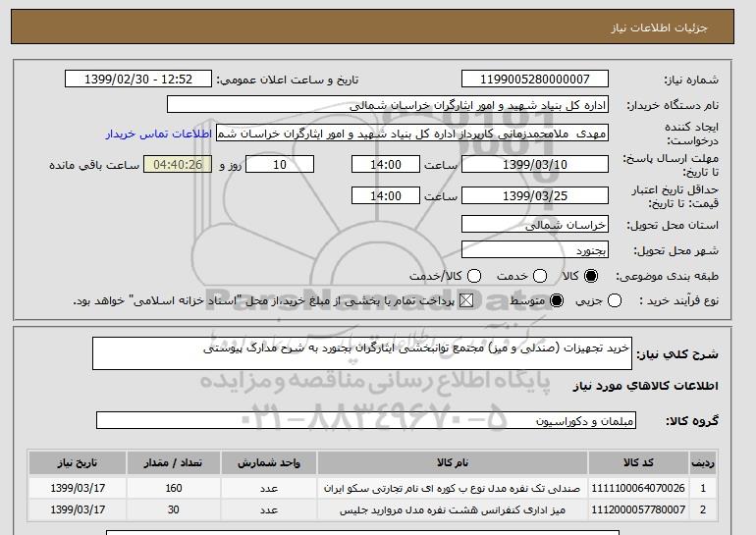Choose the متوسط purchase process option
This screenshot has height=535, width=756.
[557, 300]
